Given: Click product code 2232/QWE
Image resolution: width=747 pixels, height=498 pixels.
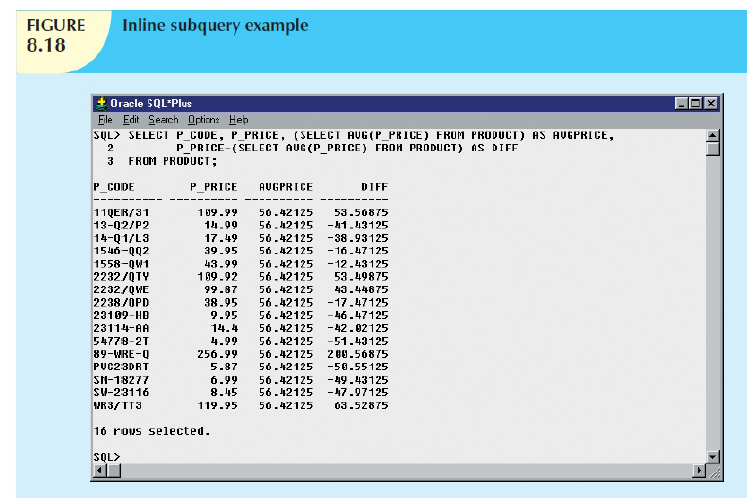Looking at the screenshot, I should [121, 289].
